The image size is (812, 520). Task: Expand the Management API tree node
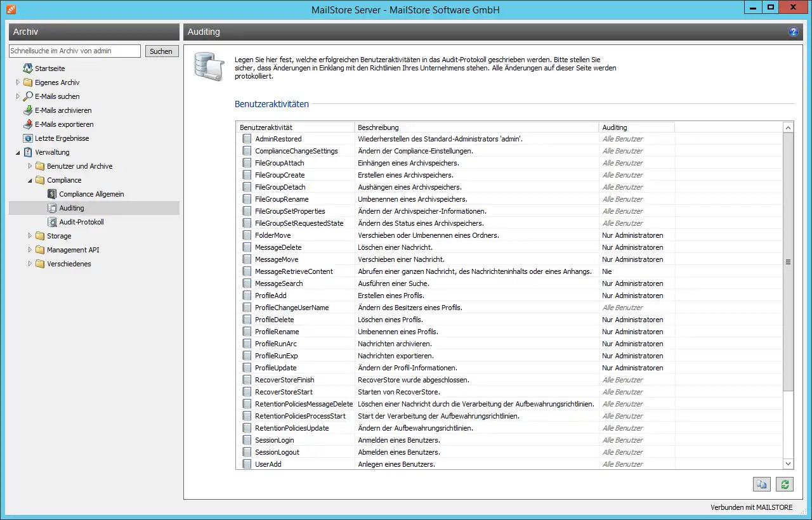click(x=30, y=250)
